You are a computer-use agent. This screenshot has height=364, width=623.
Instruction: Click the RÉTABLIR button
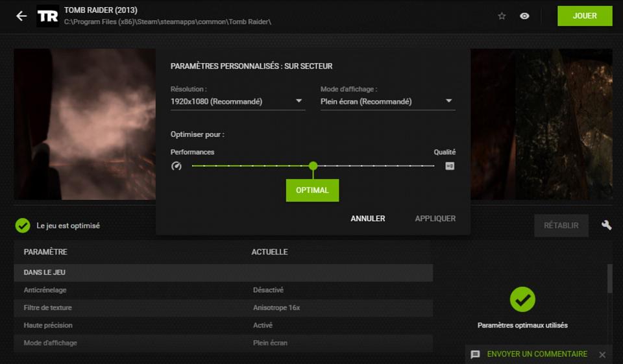[x=561, y=225]
